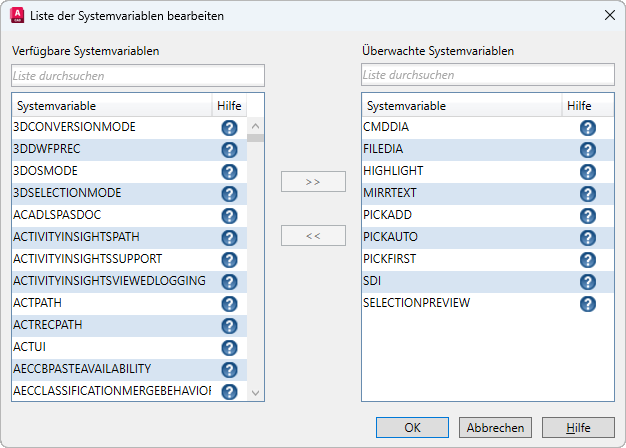Image resolution: width=626 pixels, height=448 pixels.
Task: Click help icon next to ACTPATH
Action: [229, 304]
